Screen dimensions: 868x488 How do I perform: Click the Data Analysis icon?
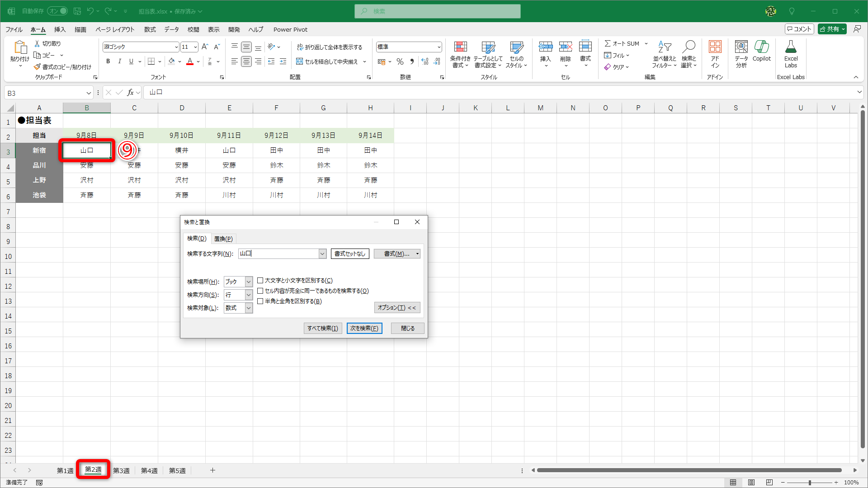[741, 47]
